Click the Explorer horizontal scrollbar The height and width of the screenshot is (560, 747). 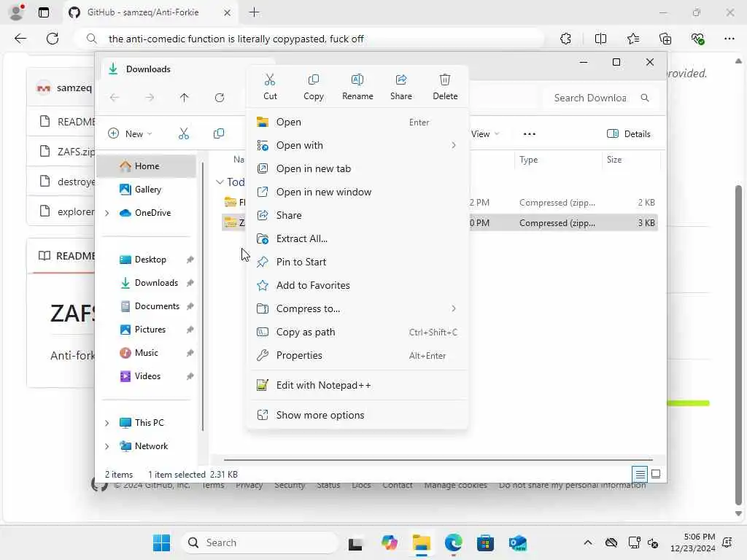point(438,460)
